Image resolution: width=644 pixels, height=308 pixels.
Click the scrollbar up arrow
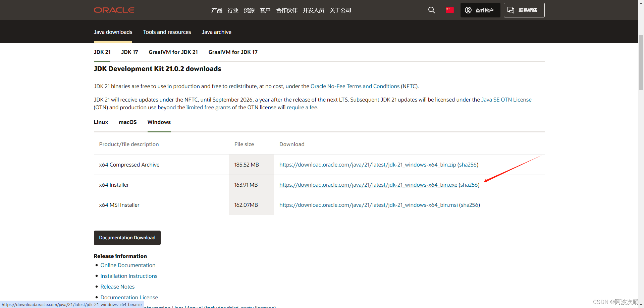[641, 3]
